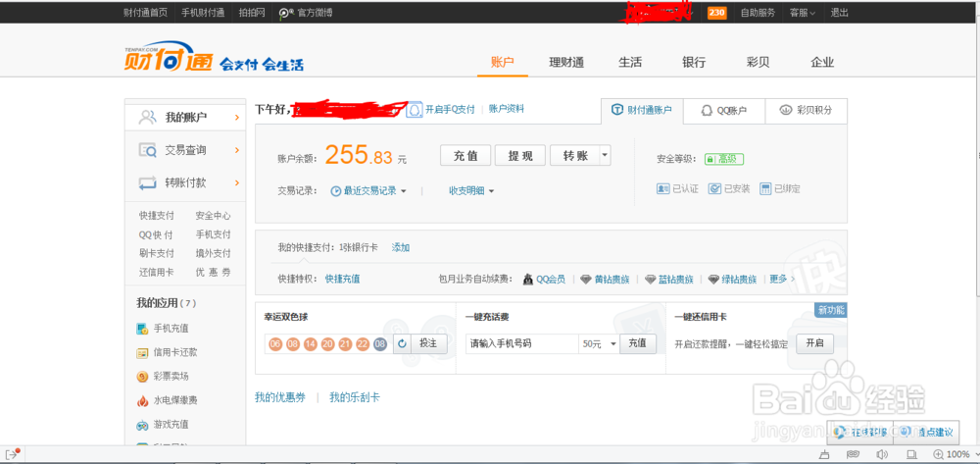Click the speaker icon in status bar
Image resolution: width=980 pixels, height=464 pixels.
click(x=882, y=454)
